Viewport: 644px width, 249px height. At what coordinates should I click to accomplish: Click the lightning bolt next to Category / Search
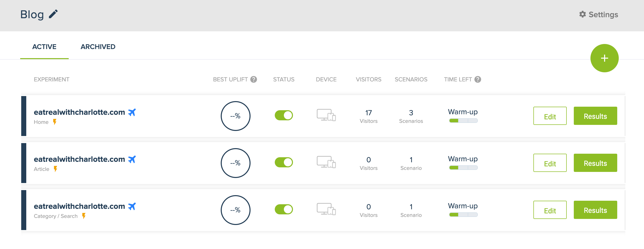(x=84, y=216)
